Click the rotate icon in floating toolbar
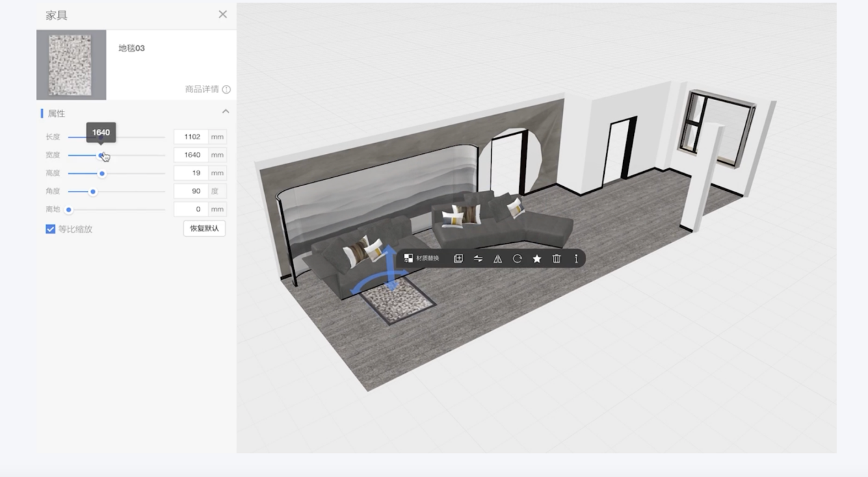Viewport: 868px width, 477px height. point(517,259)
